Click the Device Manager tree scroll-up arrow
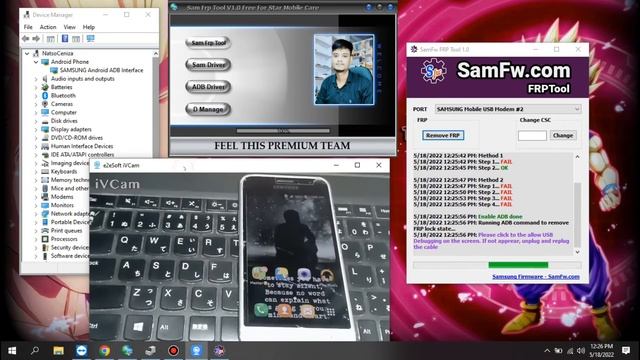The image size is (640, 360). (156, 53)
